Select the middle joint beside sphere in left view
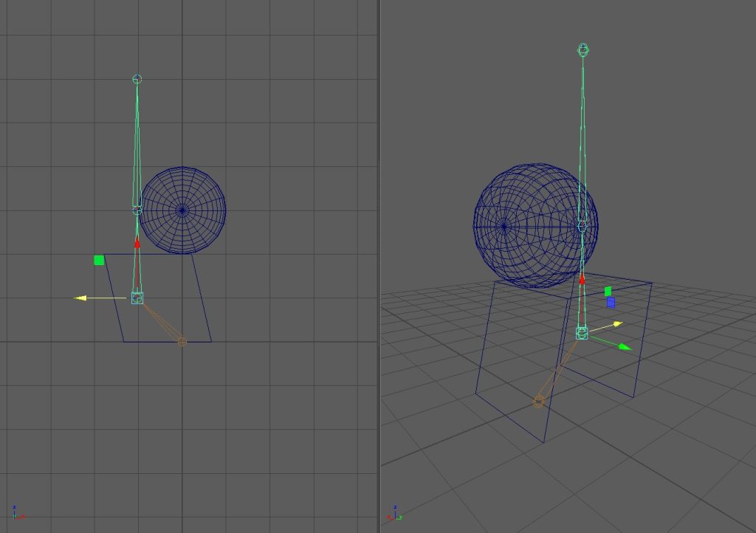 coord(137,210)
